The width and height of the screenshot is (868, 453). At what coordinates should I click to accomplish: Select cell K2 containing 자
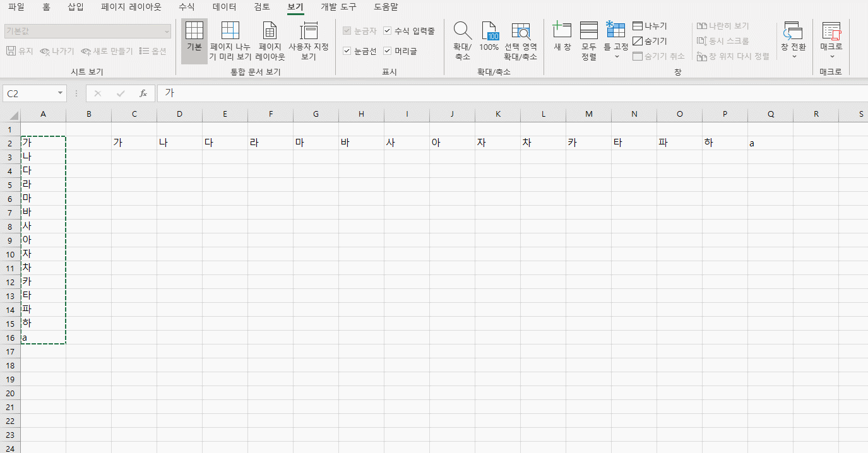tap(497, 143)
